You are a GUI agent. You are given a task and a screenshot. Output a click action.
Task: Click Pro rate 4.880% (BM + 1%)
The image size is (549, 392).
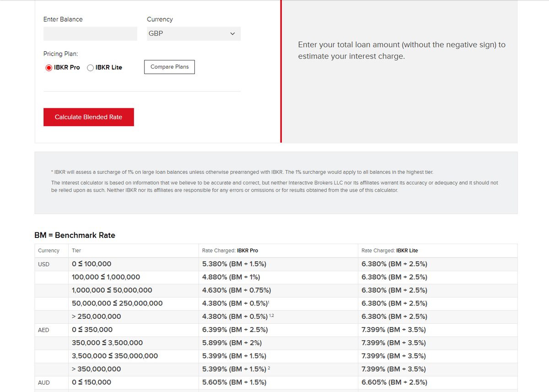coord(231,277)
